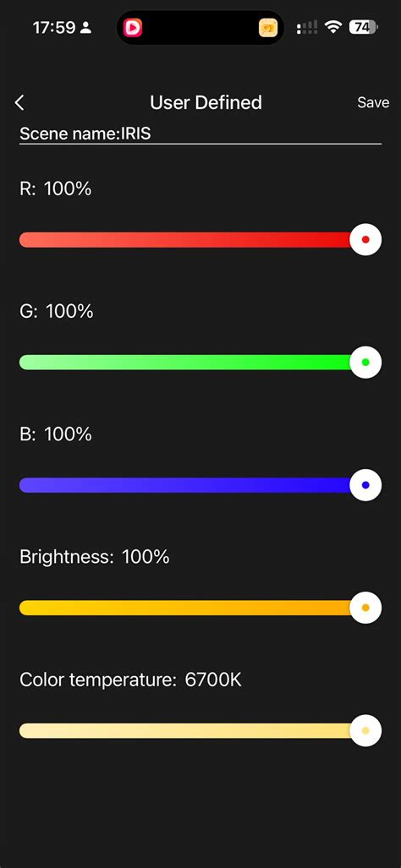The width and height of the screenshot is (401, 868).
Task: Tap the cellular signal bars icon
Action: [x=307, y=27]
